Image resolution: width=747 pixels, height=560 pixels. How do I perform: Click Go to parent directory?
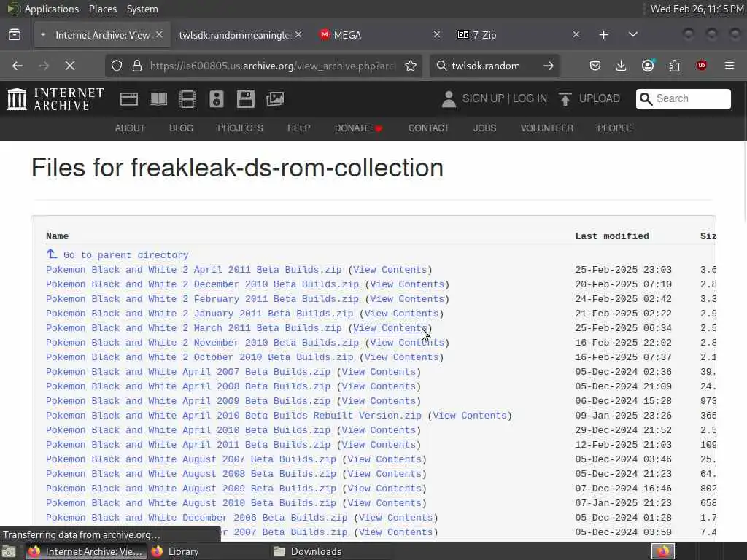click(x=125, y=255)
